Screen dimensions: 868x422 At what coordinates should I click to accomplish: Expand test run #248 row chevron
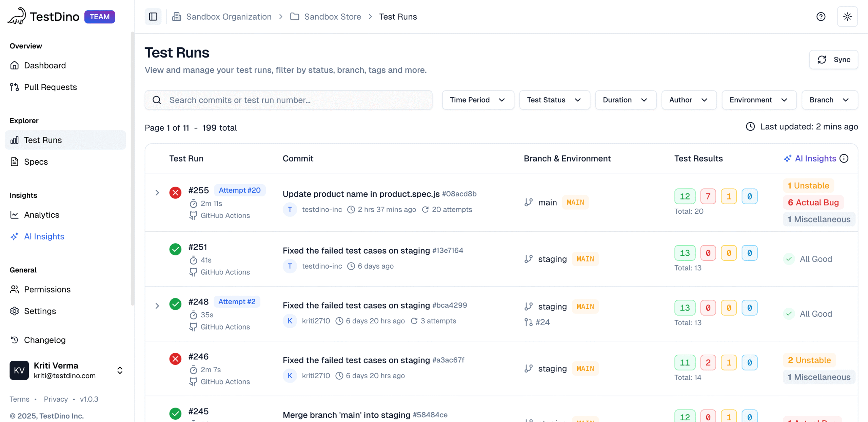[x=157, y=306]
